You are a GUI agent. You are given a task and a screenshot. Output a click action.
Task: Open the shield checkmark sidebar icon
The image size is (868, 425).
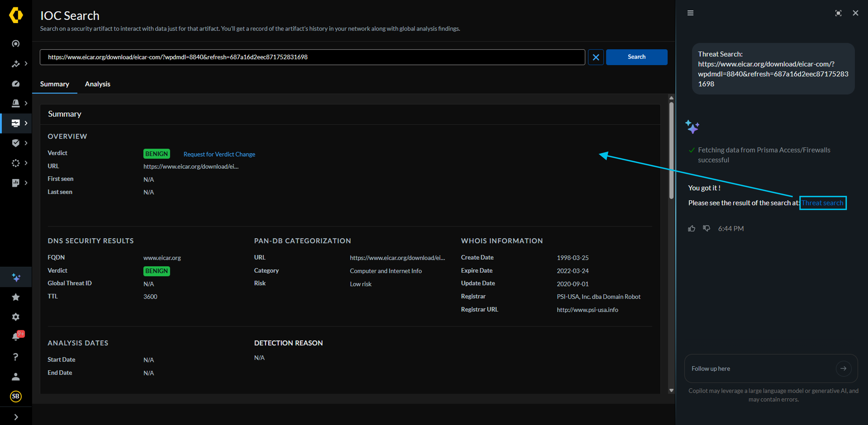16,143
